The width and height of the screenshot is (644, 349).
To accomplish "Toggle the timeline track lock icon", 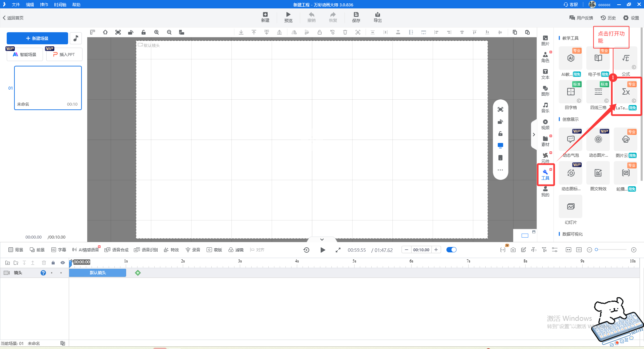I will [x=53, y=263].
